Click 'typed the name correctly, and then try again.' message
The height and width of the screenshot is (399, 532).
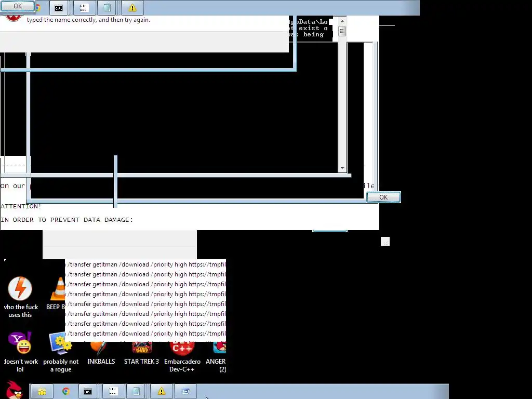[88, 20]
